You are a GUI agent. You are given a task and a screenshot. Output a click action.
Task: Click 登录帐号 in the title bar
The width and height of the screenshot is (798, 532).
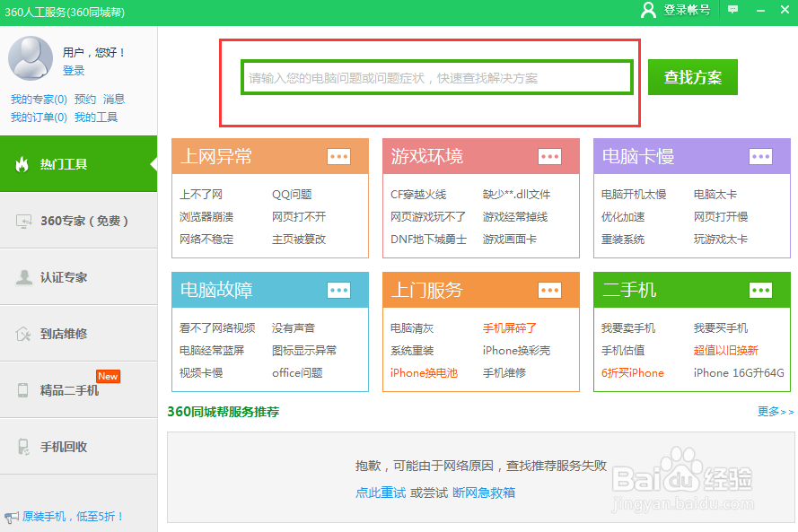coord(687,10)
